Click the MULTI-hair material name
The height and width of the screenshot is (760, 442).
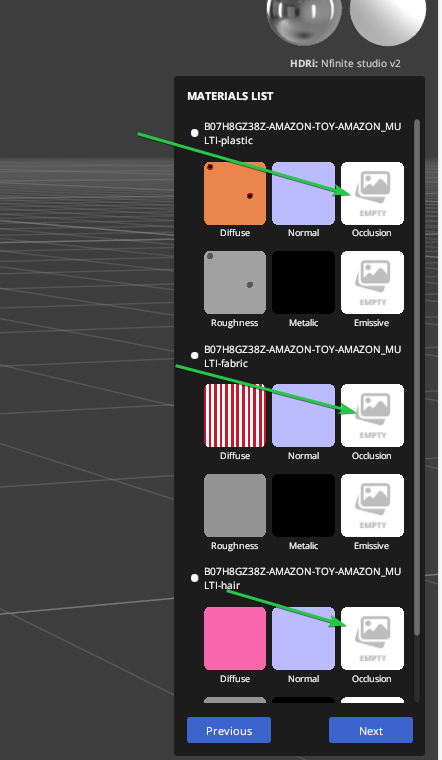[x=302, y=578]
